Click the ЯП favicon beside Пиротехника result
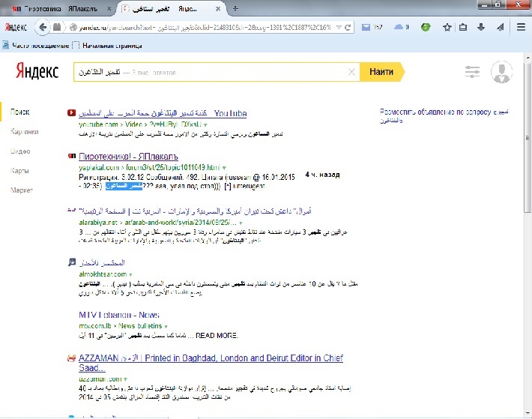This screenshot has width=532, height=419. point(72,156)
